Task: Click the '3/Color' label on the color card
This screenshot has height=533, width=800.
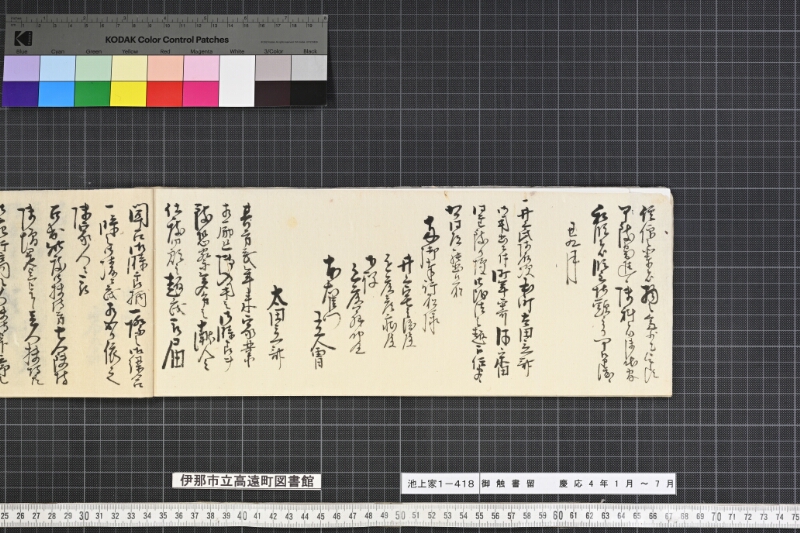Action: [x=273, y=52]
